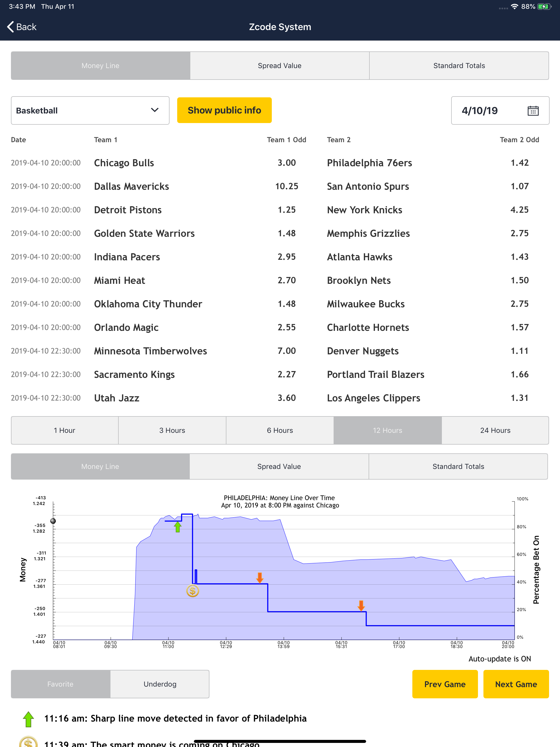Image resolution: width=560 pixels, height=747 pixels.
Task: Tap the PHILADELPHIA Money Line Over Time title
Action: [279, 498]
